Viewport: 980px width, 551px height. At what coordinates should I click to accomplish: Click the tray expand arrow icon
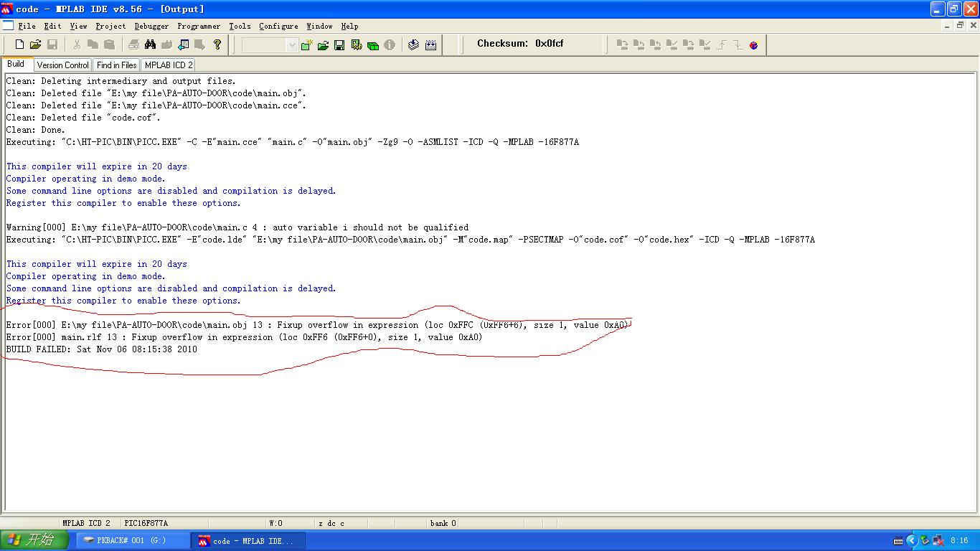(x=912, y=540)
